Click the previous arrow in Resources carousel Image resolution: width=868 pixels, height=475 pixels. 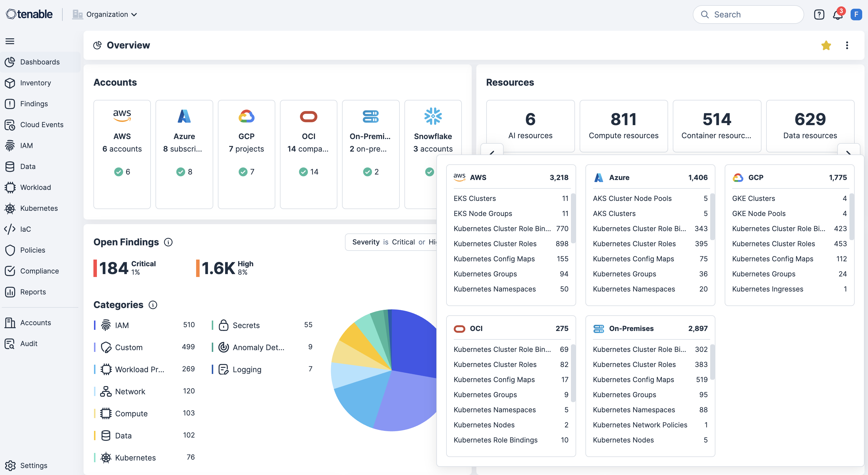click(492, 150)
